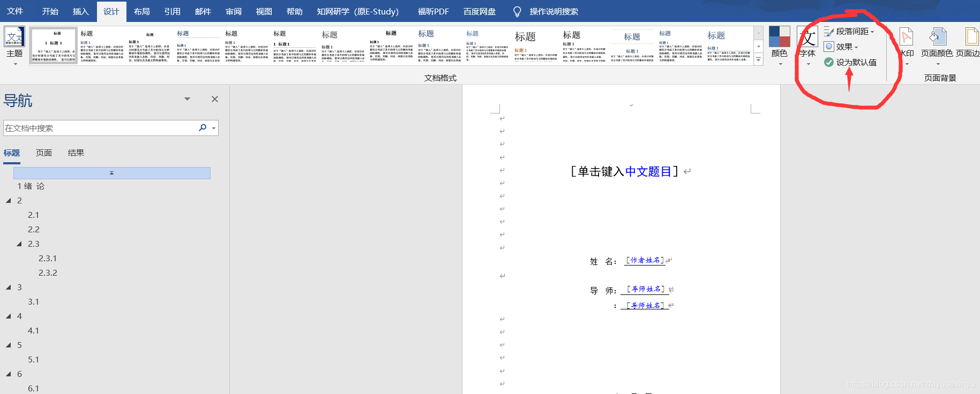Image resolution: width=980 pixels, height=394 pixels.
Task: Go to heading 6.1
Action: (x=34, y=389)
